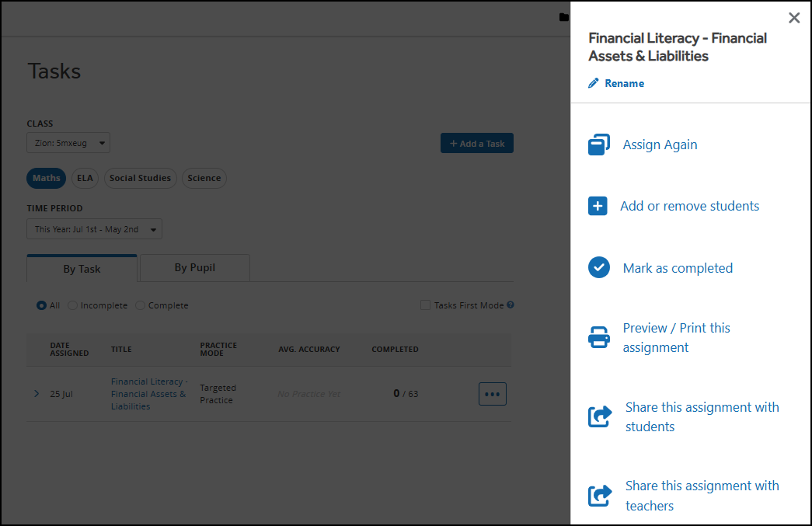
Task: Click the checkmark circle icon
Action: click(x=598, y=267)
